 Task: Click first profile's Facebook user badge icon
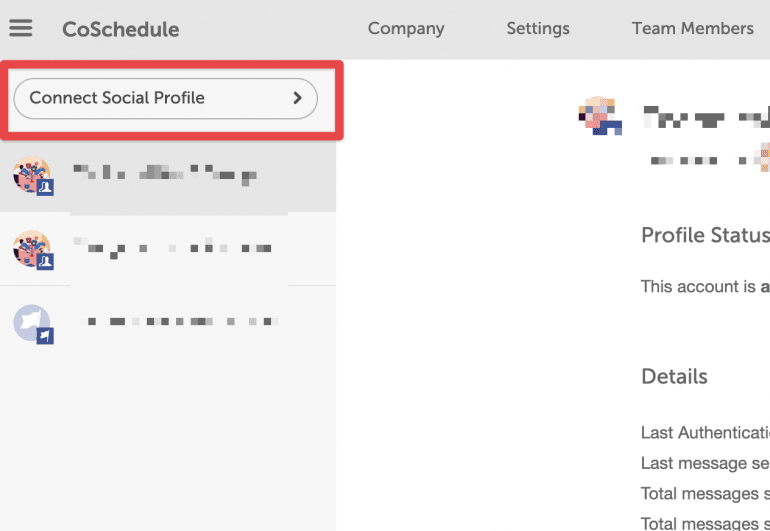tap(45, 187)
